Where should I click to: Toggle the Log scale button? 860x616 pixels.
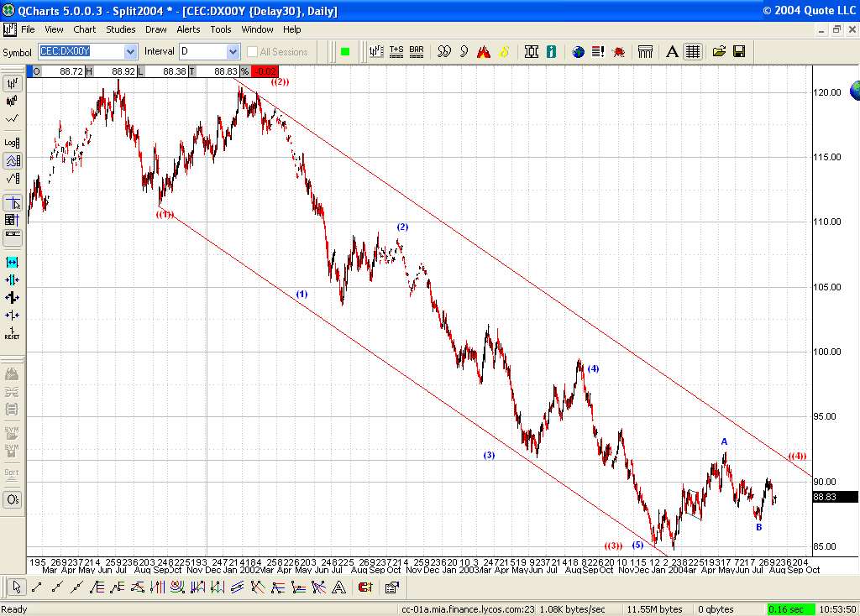tap(12, 143)
